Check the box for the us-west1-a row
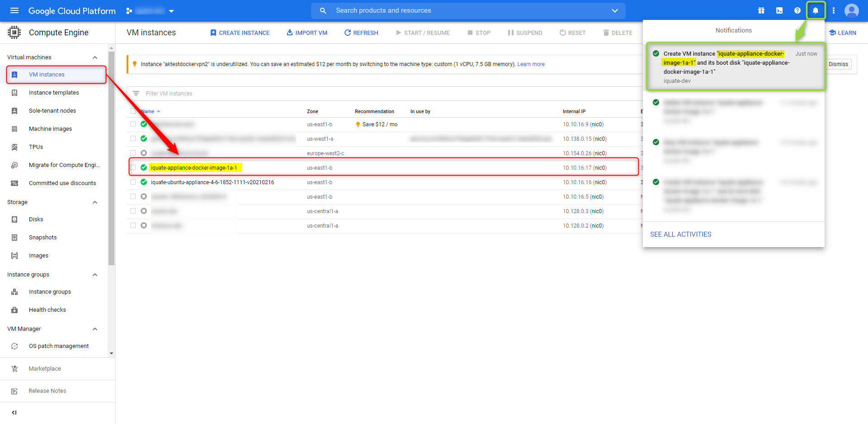The image size is (868, 424). 133,138
